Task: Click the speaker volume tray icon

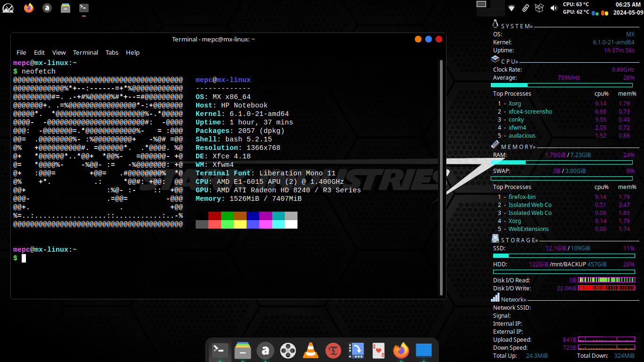Action: click(x=553, y=8)
